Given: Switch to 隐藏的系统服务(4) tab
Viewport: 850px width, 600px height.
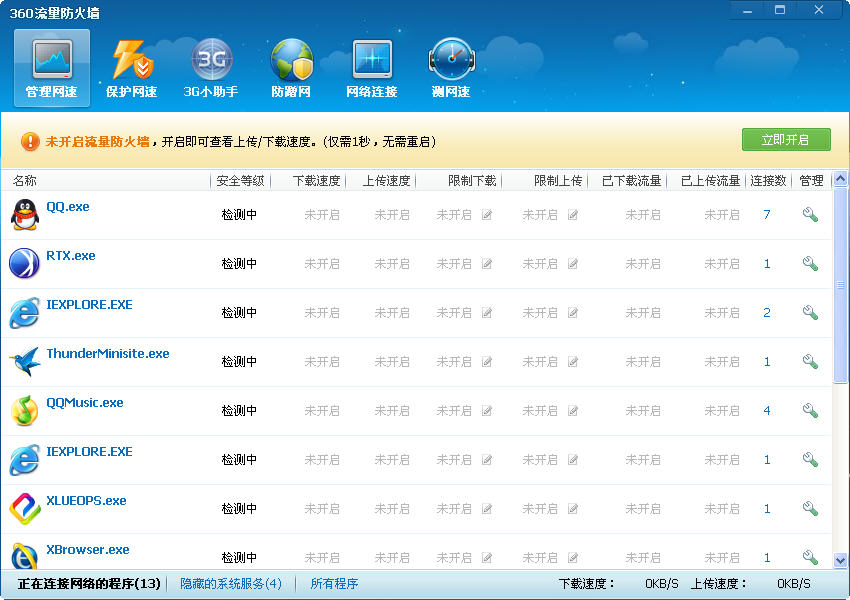Looking at the screenshot, I should coord(231,584).
